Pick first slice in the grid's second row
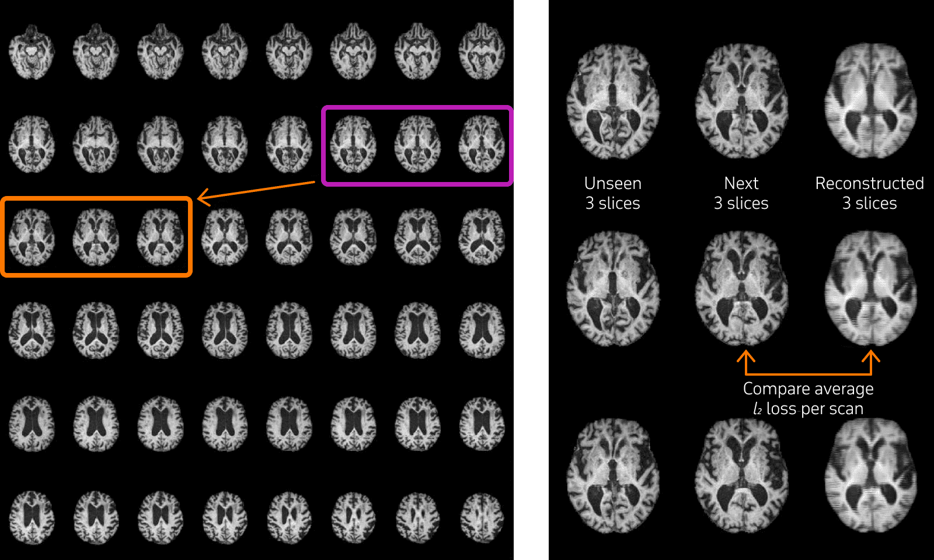Viewport: 934px width, 560px height. [x=32, y=145]
